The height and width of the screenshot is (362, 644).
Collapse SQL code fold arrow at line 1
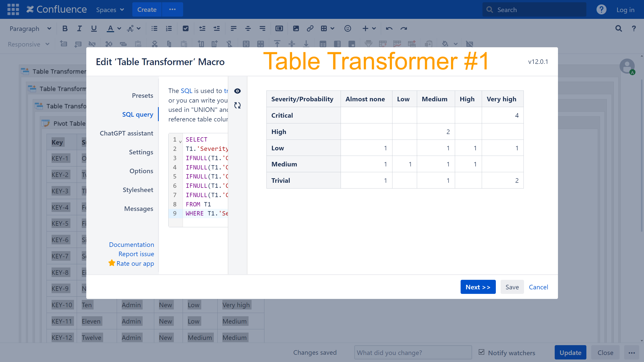[x=180, y=142]
